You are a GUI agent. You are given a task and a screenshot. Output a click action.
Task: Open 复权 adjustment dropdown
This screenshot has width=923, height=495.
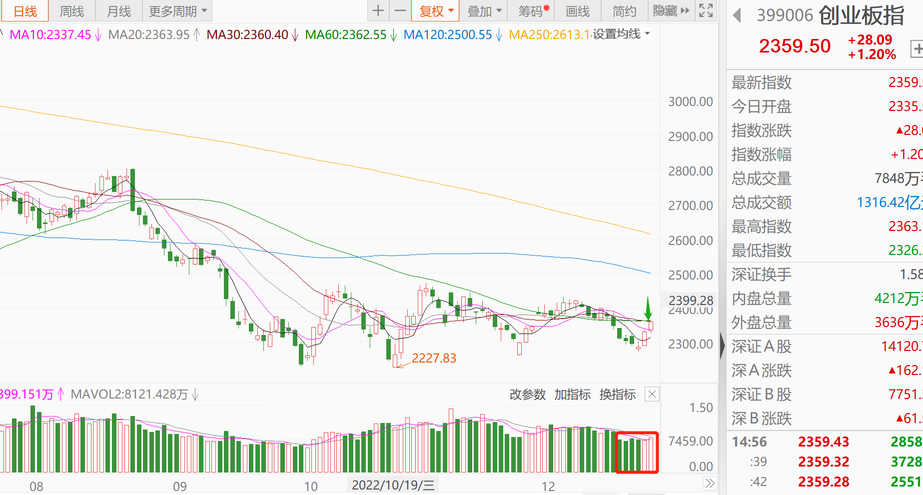[x=436, y=11]
